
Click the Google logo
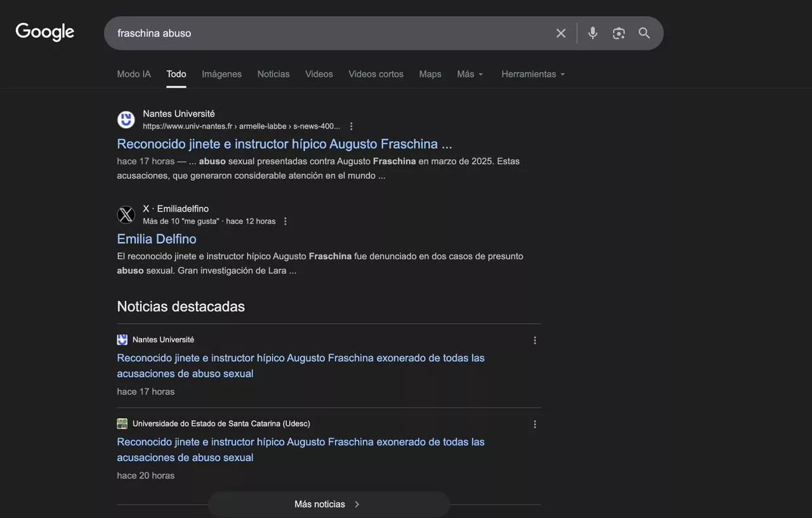click(x=44, y=31)
